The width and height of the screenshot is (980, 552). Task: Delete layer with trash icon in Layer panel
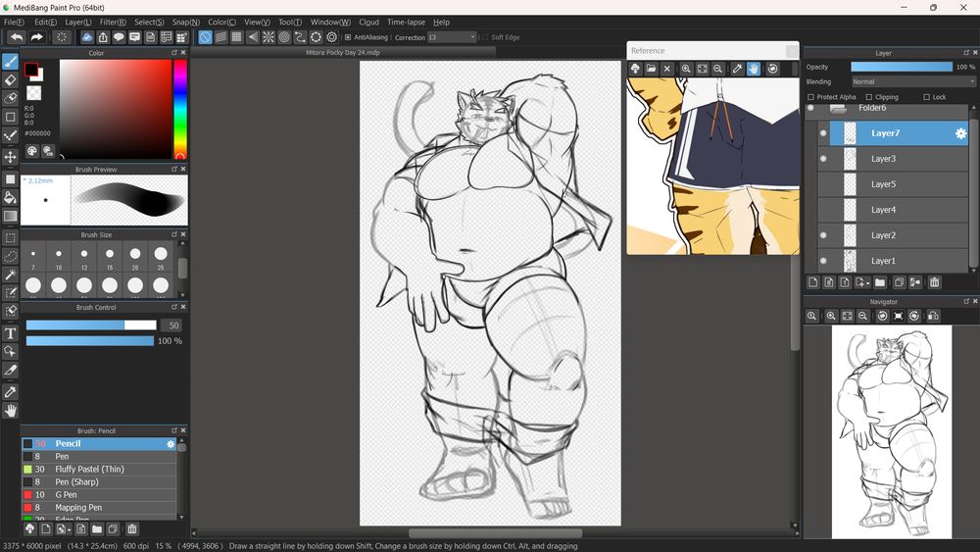[934, 282]
